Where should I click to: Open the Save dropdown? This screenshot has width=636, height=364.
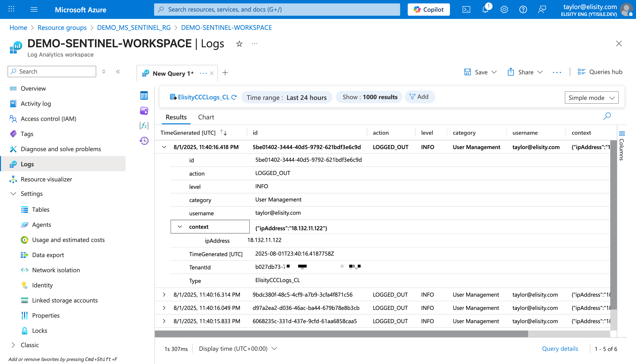[480, 72]
